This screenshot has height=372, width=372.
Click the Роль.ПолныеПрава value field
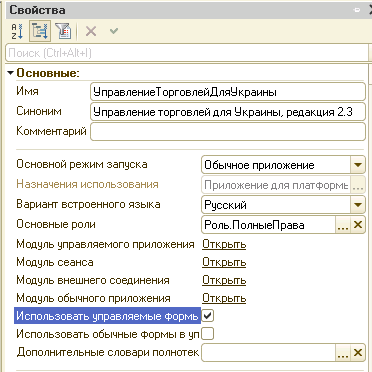pyautogui.click(x=268, y=225)
